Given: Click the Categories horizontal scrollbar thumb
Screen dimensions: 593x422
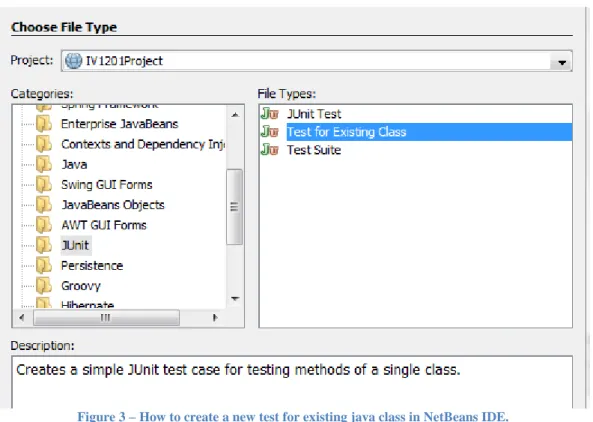Looking at the screenshot, I should [106, 318].
